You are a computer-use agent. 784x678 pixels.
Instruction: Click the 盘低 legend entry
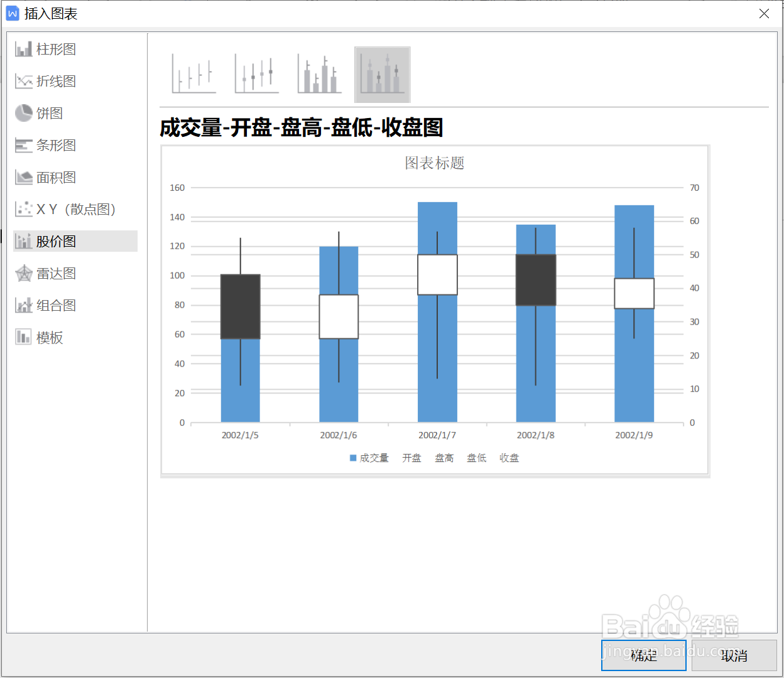point(477,458)
